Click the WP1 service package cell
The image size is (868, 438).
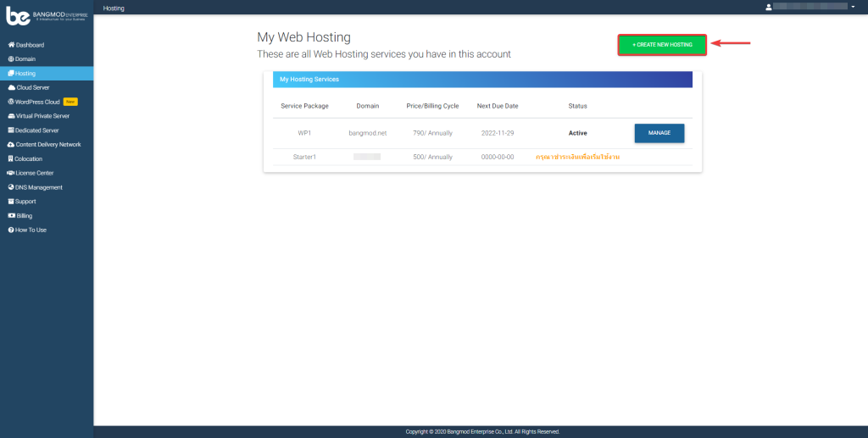(x=304, y=133)
